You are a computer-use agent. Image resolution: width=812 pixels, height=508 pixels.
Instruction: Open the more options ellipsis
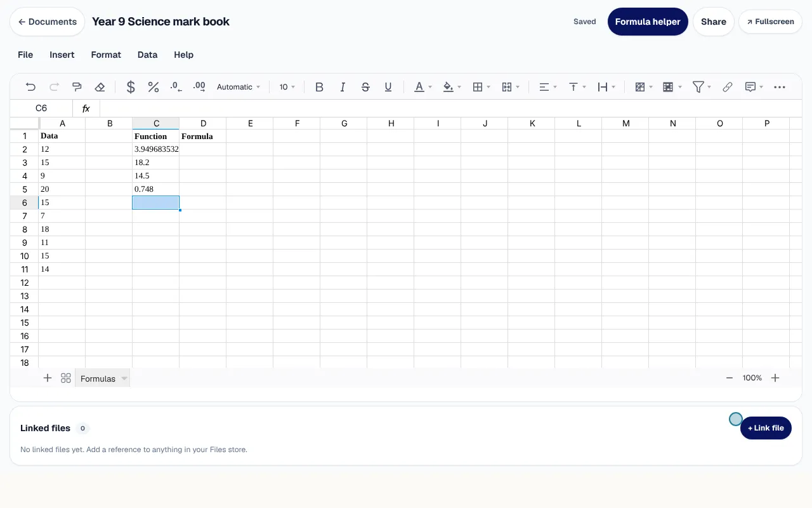pyautogui.click(x=780, y=87)
